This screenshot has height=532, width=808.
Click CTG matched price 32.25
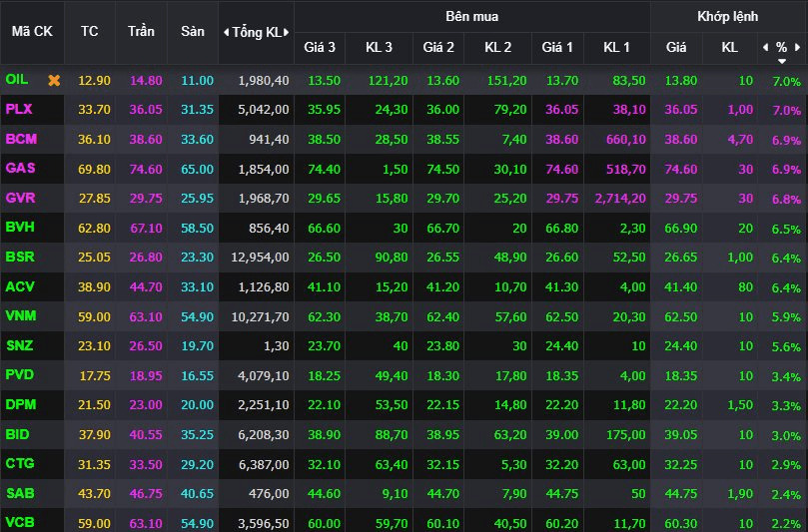[681, 464]
